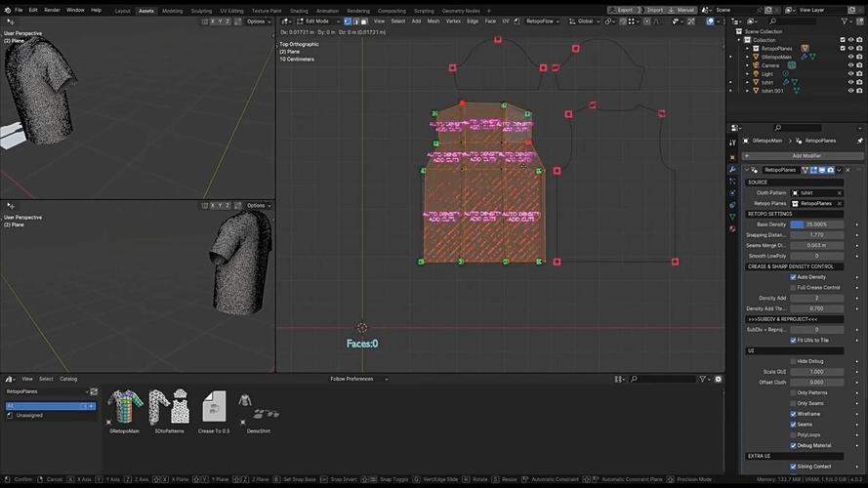Screen dimensions: 868x488
Task: Open the Global orientation dropdown
Action: point(585,21)
